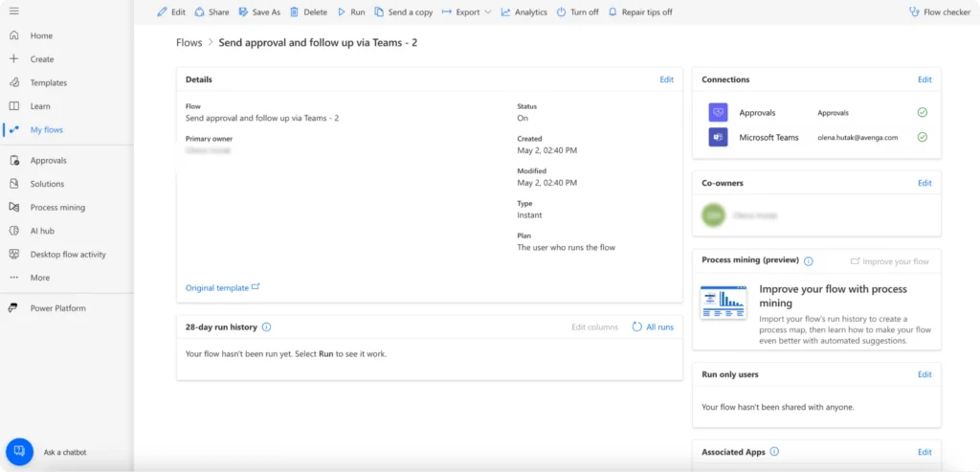The image size is (980, 472).
Task: Open the Ask a chatbot bubble icon
Action: 20,452
